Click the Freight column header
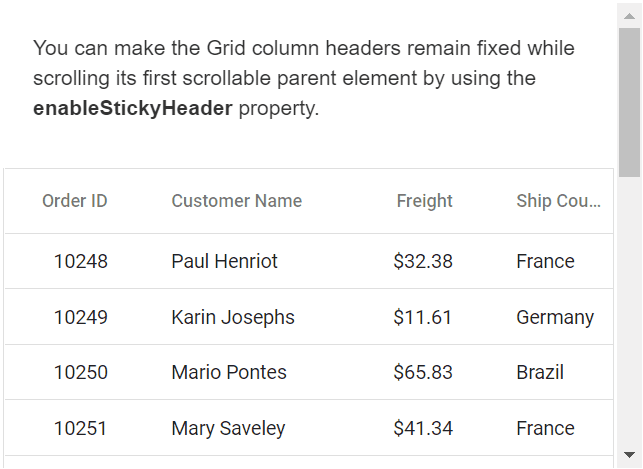643x469 pixels. coord(424,201)
